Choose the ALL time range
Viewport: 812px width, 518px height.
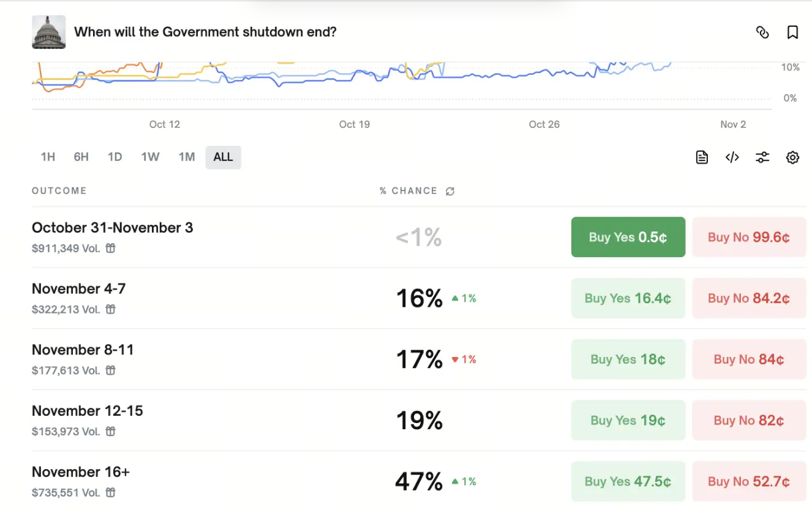[x=223, y=157]
